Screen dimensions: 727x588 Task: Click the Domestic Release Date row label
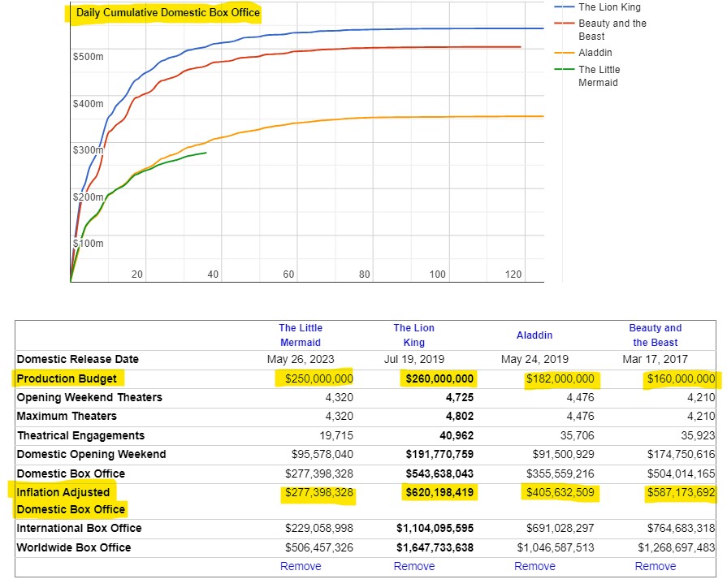click(x=77, y=359)
